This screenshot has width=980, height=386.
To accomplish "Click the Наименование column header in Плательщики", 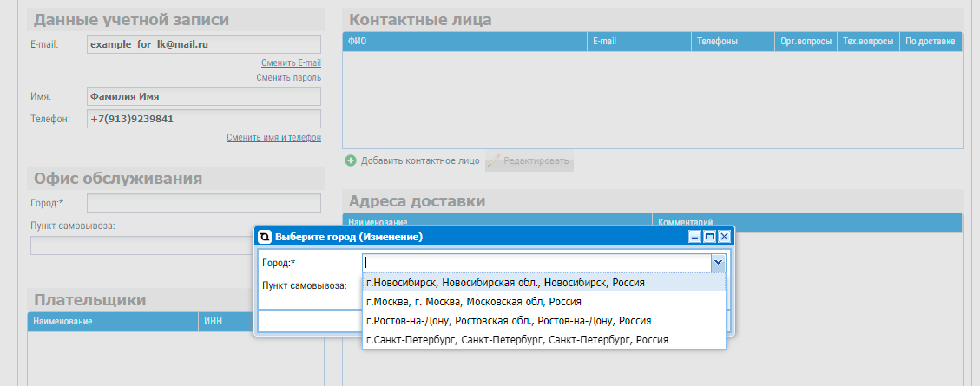I will coord(113,322).
